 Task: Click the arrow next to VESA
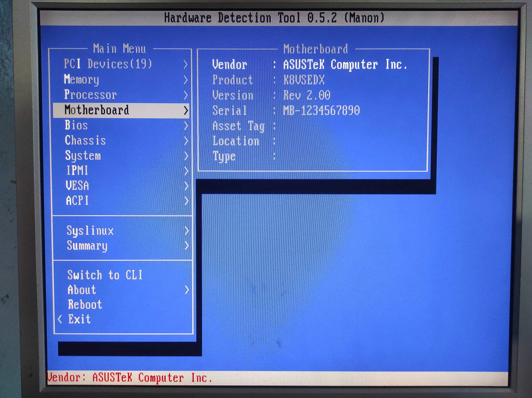click(x=186, y=186)
